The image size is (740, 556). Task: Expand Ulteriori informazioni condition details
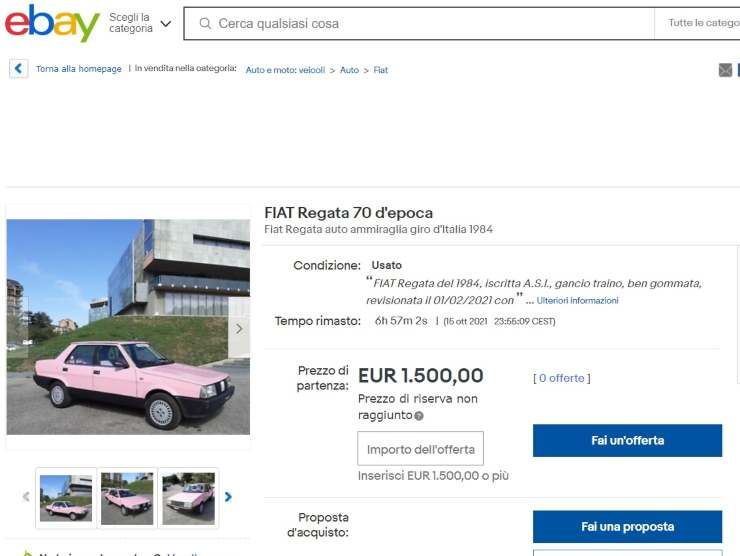coord(577,301)
